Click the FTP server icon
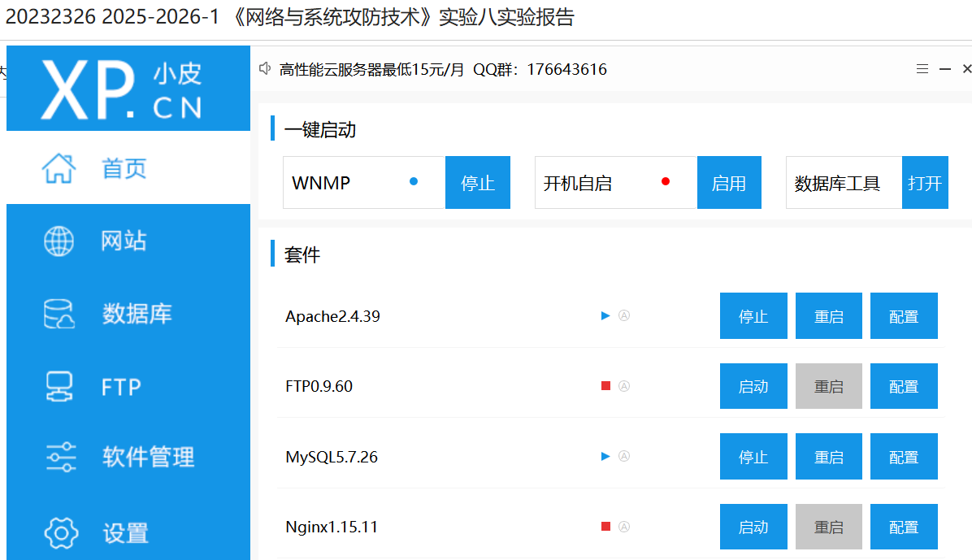The image size is (972, 560). click(x=59, y=386)
